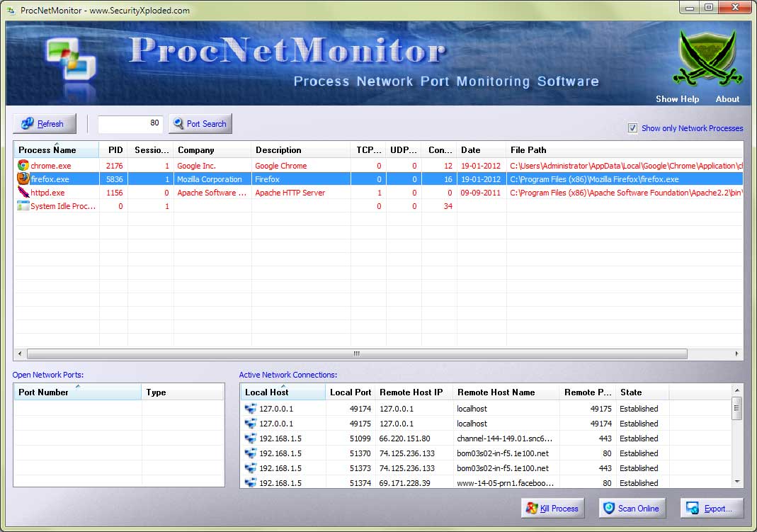
Task: Click the Chrome icon in process list
Action: click(23, 166)
